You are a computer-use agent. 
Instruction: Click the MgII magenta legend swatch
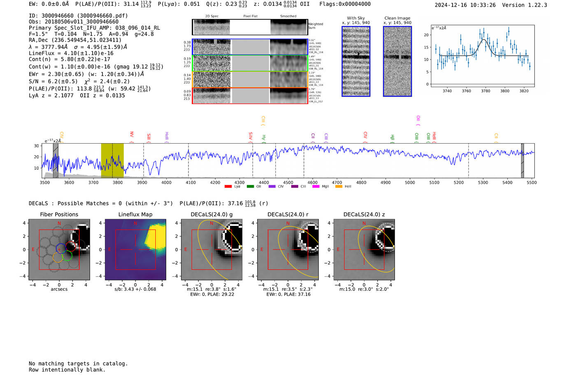(x=316, y=186)
